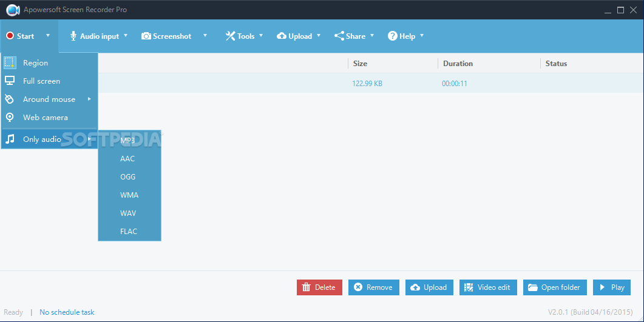The image size is (644, 322).
Task: Click the version V2.0.1 build text
Action: coord(590,312)
